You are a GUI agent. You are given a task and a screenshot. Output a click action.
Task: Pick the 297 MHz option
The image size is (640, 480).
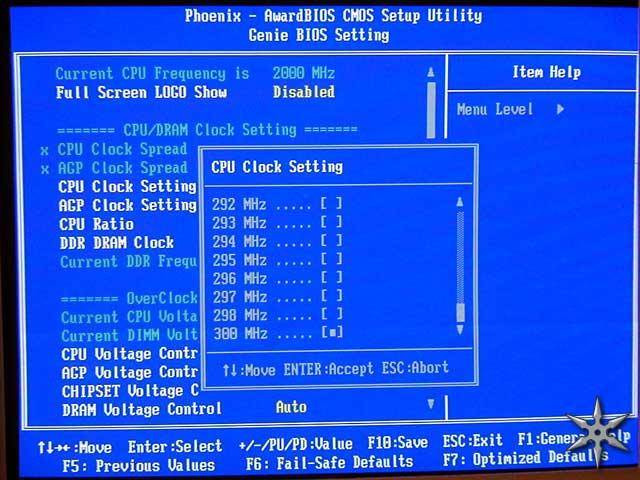coord(277,296)
